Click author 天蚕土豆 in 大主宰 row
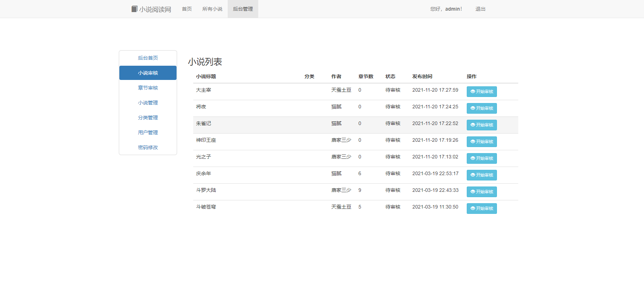The width and height of the screenshot is (644, 308). click(341, 90)
